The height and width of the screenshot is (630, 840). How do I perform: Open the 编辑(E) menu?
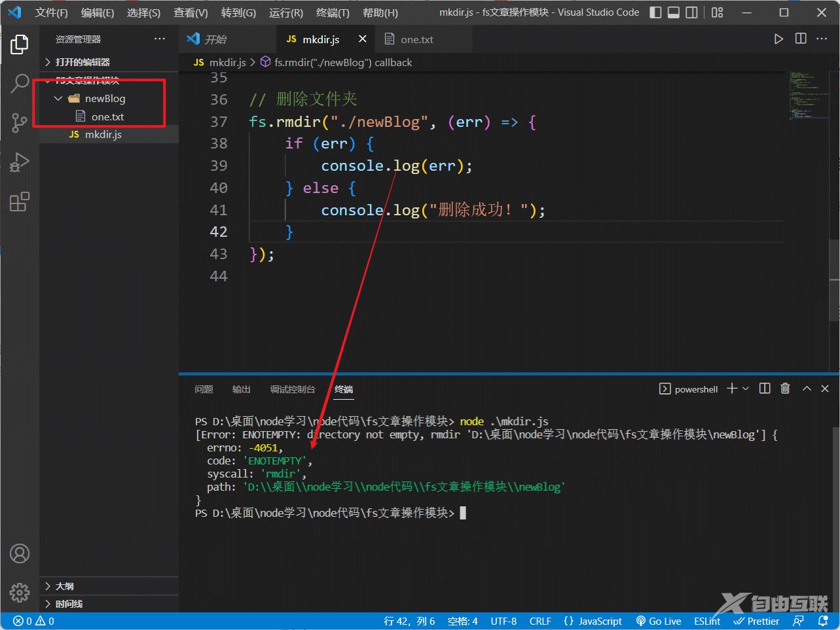98,12
